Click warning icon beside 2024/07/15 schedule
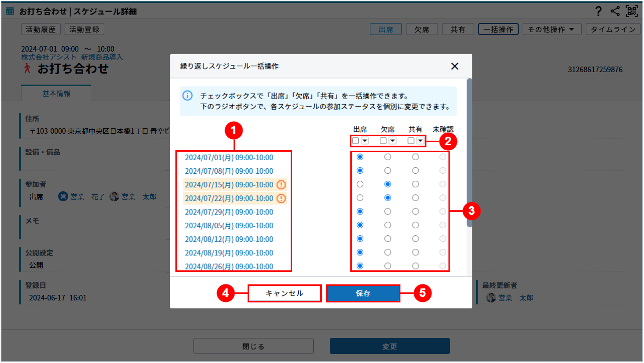This screenshot has width=644, height=363. (x=281, y=185)
